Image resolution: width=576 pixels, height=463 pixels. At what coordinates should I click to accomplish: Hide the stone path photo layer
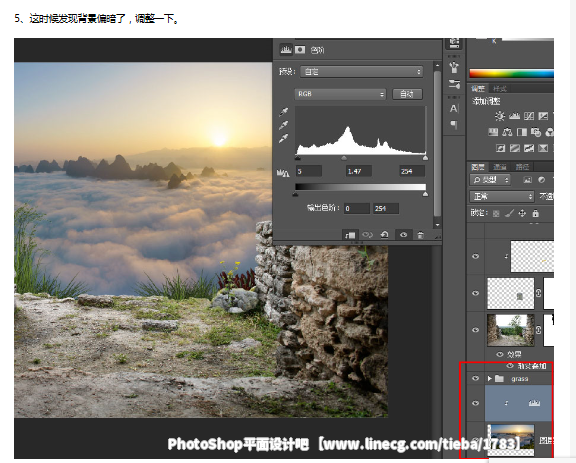point(475,330)
